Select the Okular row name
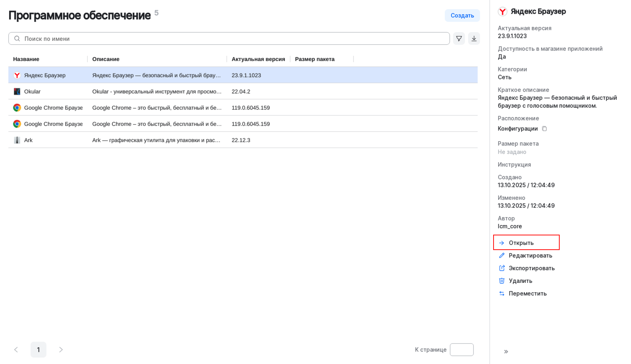 (x=32, y=91)
